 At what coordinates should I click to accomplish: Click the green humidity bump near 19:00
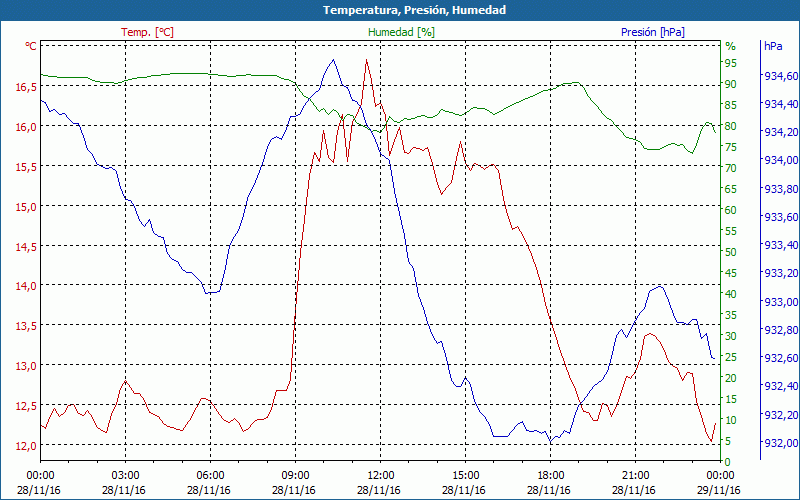pyautogui.click(x=576, y=82)
